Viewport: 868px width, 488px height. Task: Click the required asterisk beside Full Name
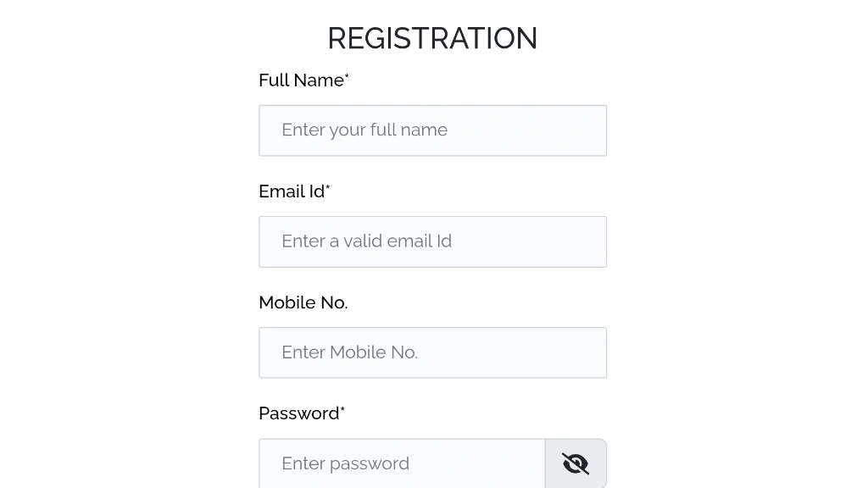347,76
